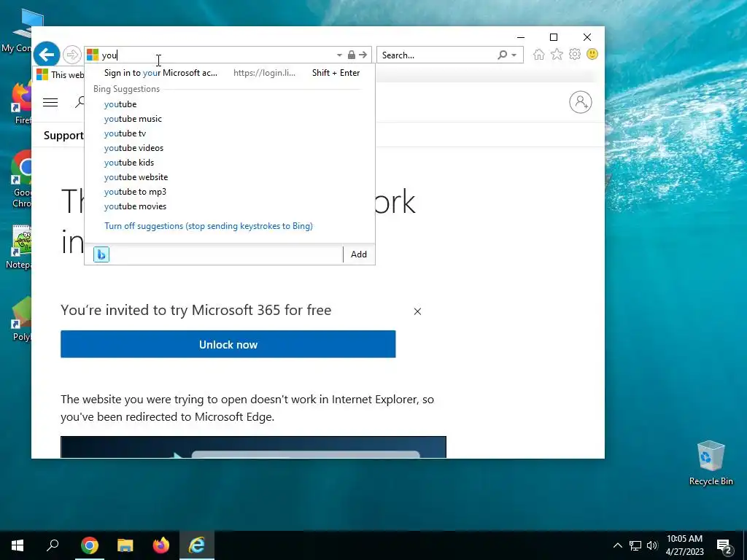
Task: Select the 'This web...' browser tab
Action: (60, 75)
